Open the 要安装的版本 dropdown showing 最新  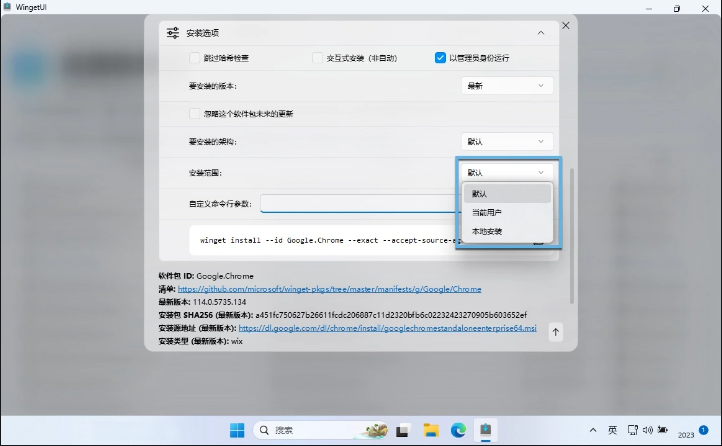coord(507,86)
